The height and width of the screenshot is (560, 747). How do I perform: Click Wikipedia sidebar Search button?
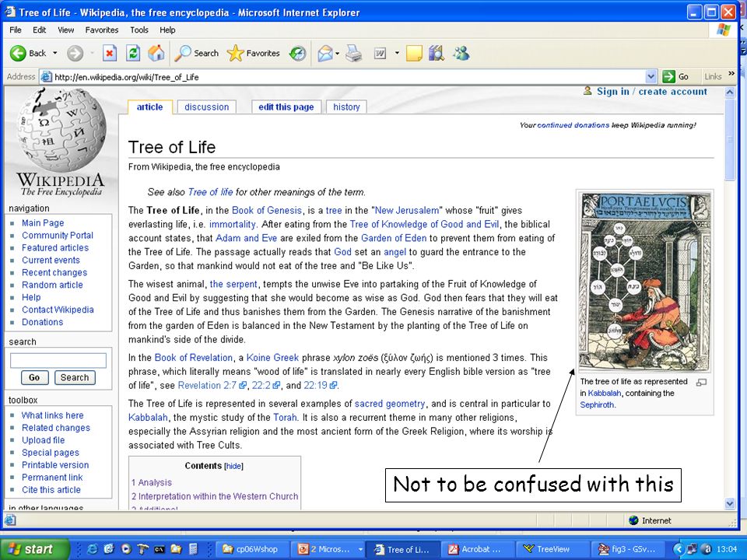(x=75, y=378)
